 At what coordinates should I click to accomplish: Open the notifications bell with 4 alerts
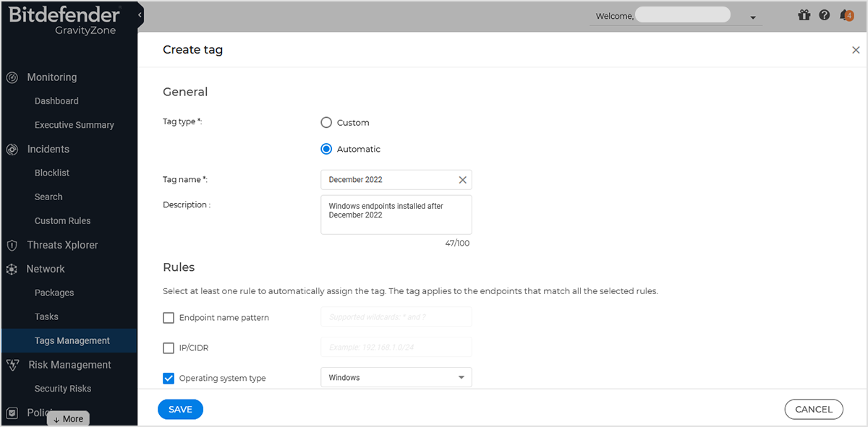847,14
